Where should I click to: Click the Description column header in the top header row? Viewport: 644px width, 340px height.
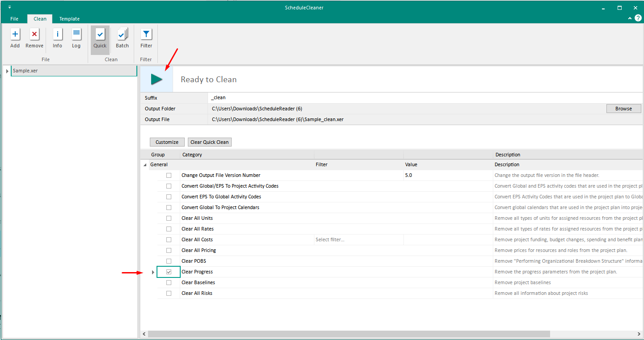pyautogui.click(x=568, y=155)
